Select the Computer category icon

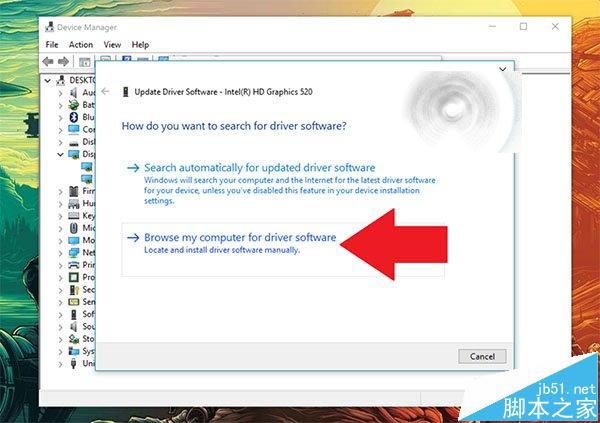(x=73, y=129)
